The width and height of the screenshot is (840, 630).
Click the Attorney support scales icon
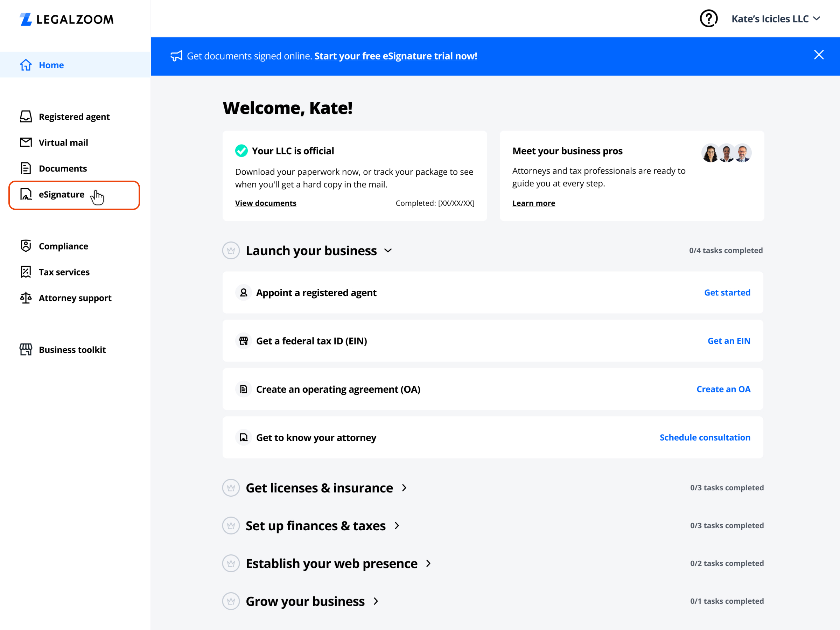click(26, 298)
